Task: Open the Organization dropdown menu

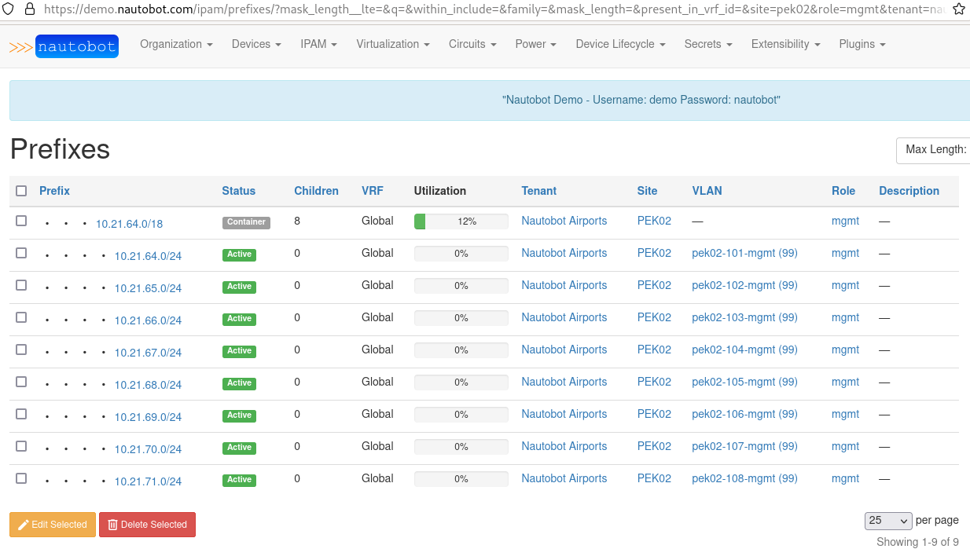Action: (176, 44)
